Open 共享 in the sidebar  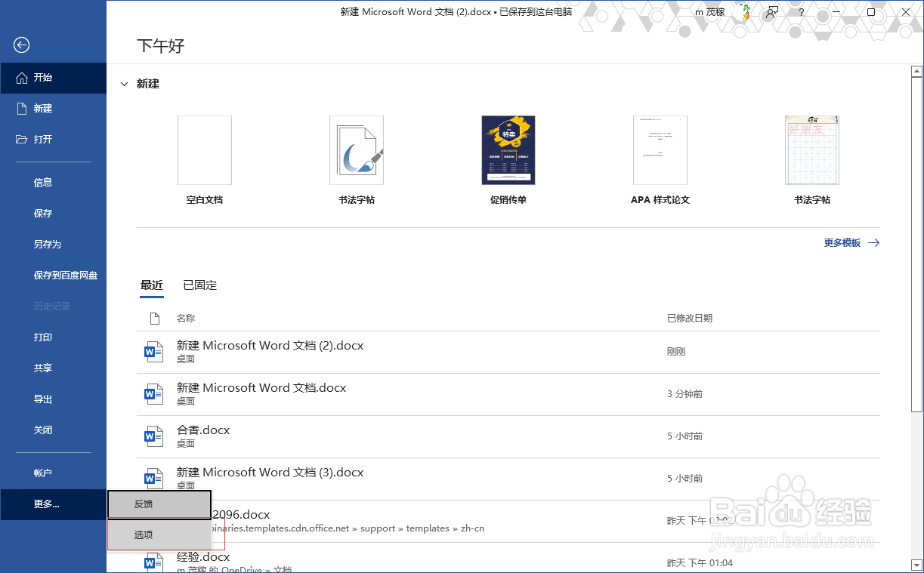[43, 368]
